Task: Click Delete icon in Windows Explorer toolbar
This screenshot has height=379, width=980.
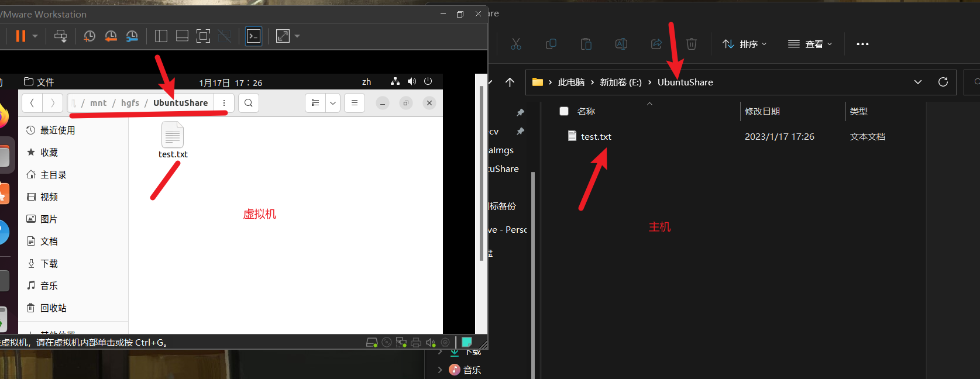Action: pos(692,44)
